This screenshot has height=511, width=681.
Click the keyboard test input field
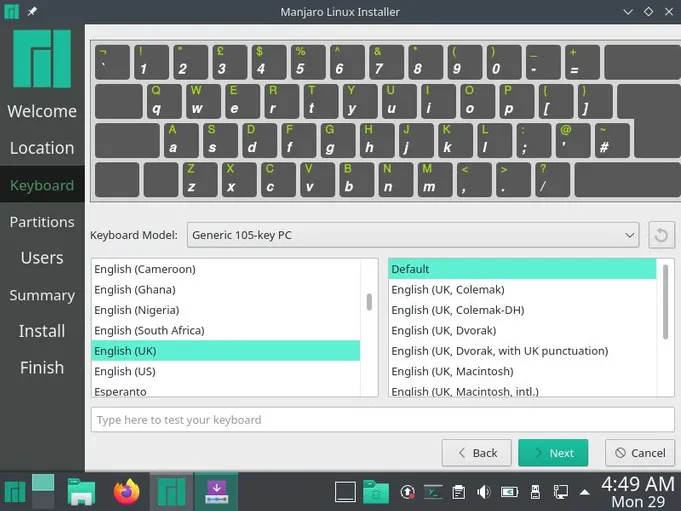pyautogui.click(x=382, y=420)
